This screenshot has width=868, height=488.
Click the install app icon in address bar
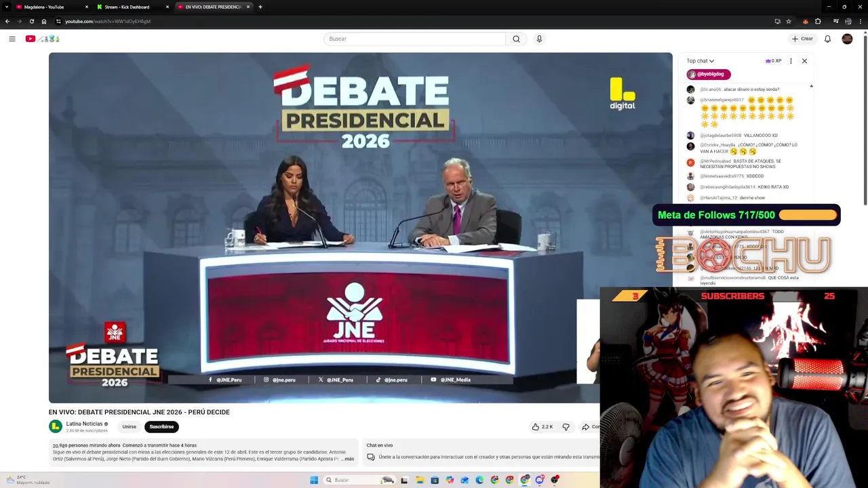coord(777,21)
